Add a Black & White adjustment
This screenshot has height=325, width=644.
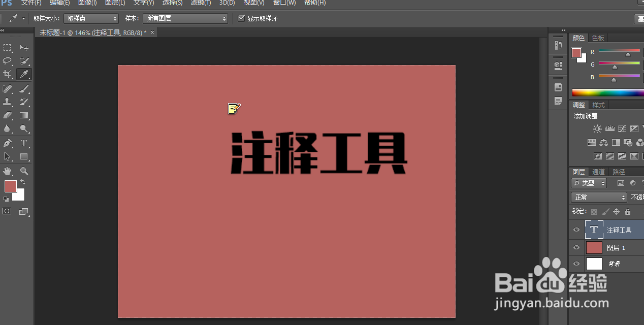(x=616, y=143)
